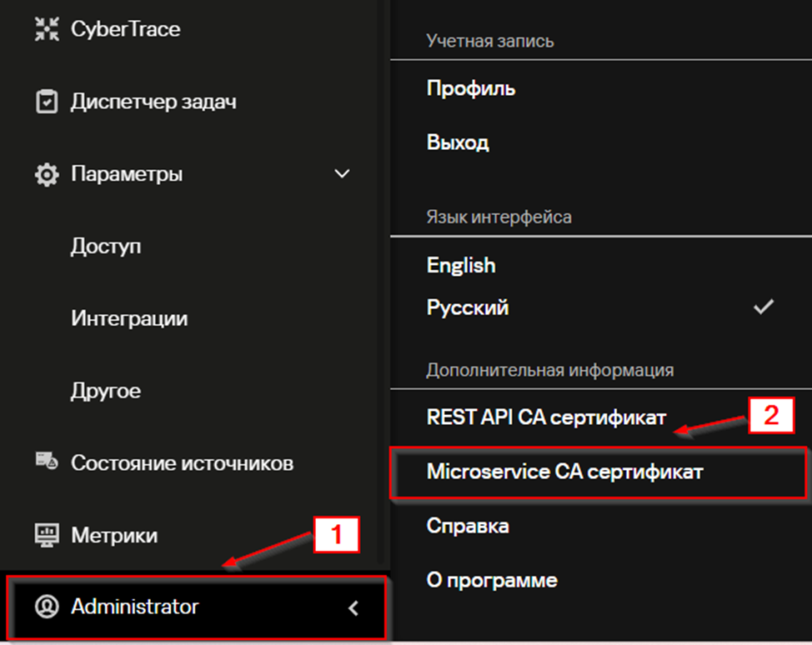The height and width of the screenshot is (645, 812).
Task: Choose Выход to log out
Action: 458,142
